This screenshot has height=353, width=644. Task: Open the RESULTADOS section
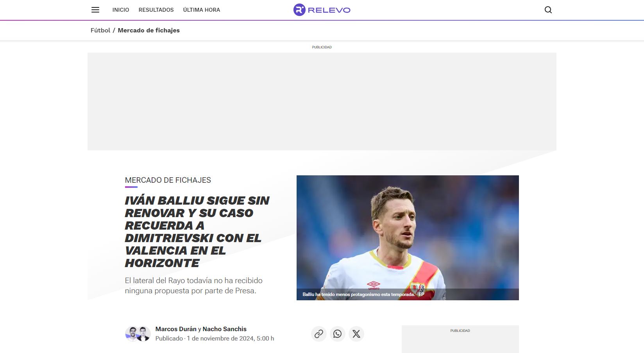[156, 10]
